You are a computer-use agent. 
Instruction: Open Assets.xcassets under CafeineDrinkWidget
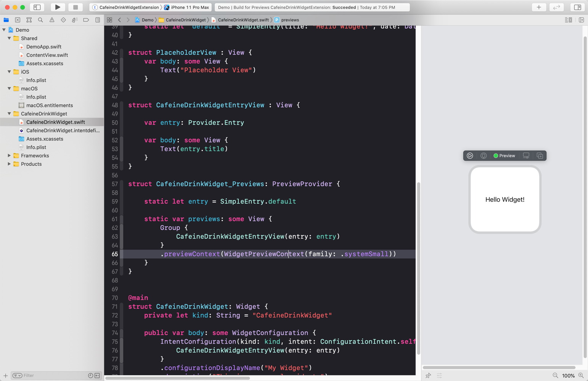coord(45,139)
